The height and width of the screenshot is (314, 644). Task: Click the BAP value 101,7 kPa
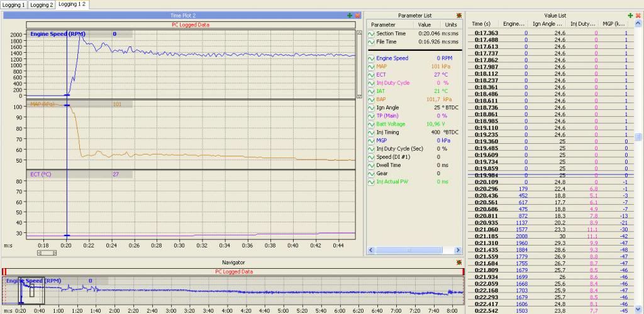point(439,99)
